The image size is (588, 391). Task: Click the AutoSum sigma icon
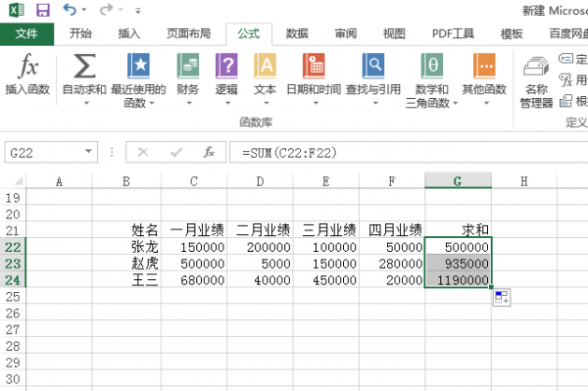tap(84, 66)
